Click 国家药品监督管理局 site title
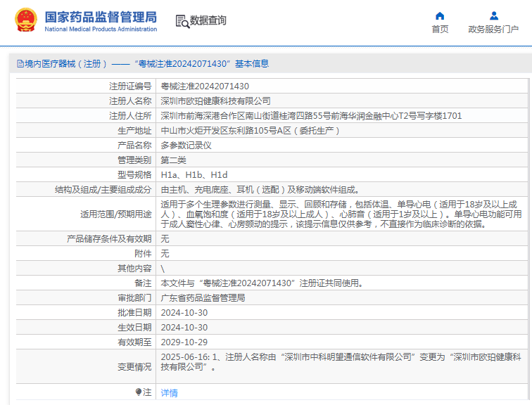Screen dimensions: 532x405 [101, 17]
